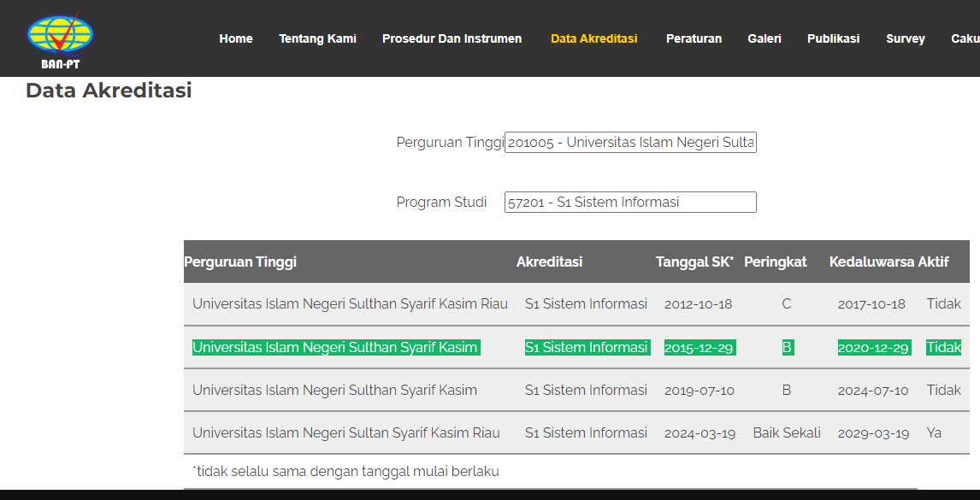Click expiry date 2029-03-19
This screenshot has width=980, height=500.
[874, 433]
